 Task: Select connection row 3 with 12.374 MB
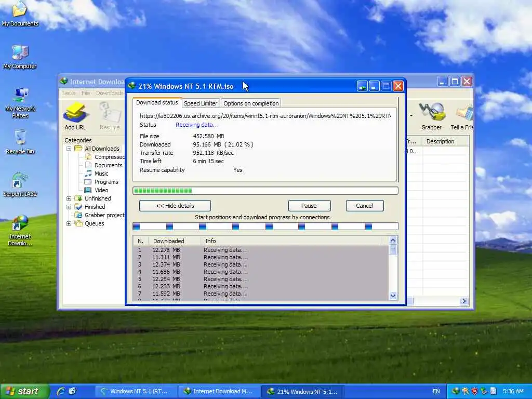pyautogui.click(x=261, y=264)
